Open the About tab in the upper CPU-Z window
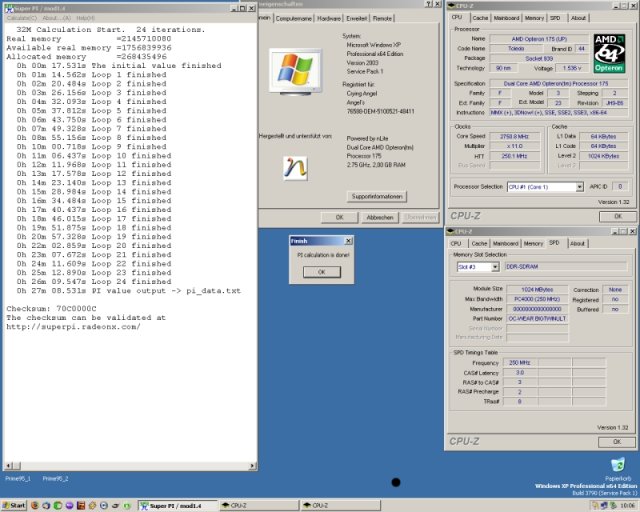The width and height of the screenshot is (640, 512). point(578,18)
